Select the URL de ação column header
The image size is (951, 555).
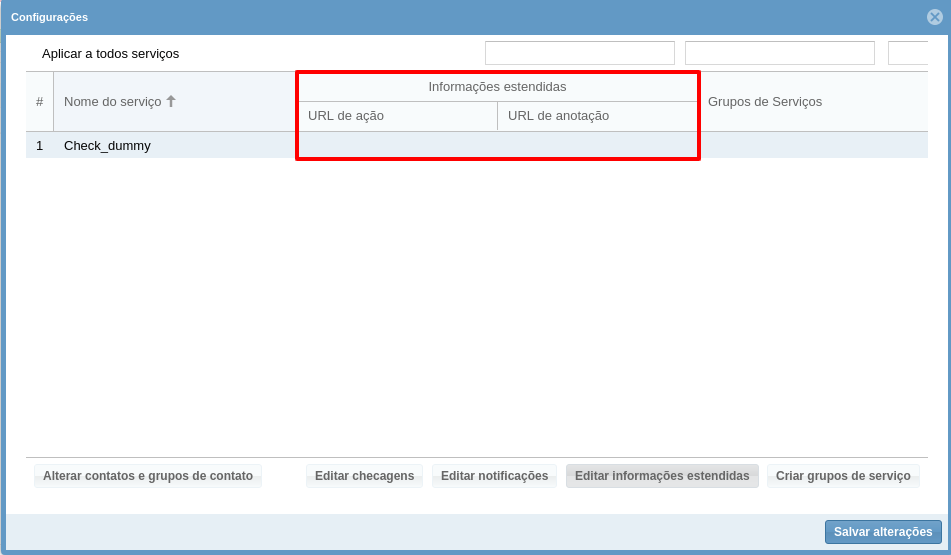(397, 116)
